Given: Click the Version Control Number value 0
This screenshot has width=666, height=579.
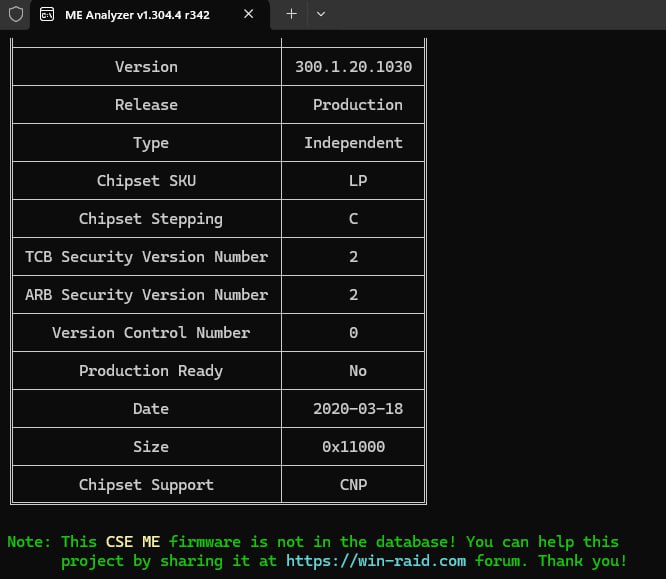Looking at the screenshot, I should pyautogui.click(x=353, y=333).
